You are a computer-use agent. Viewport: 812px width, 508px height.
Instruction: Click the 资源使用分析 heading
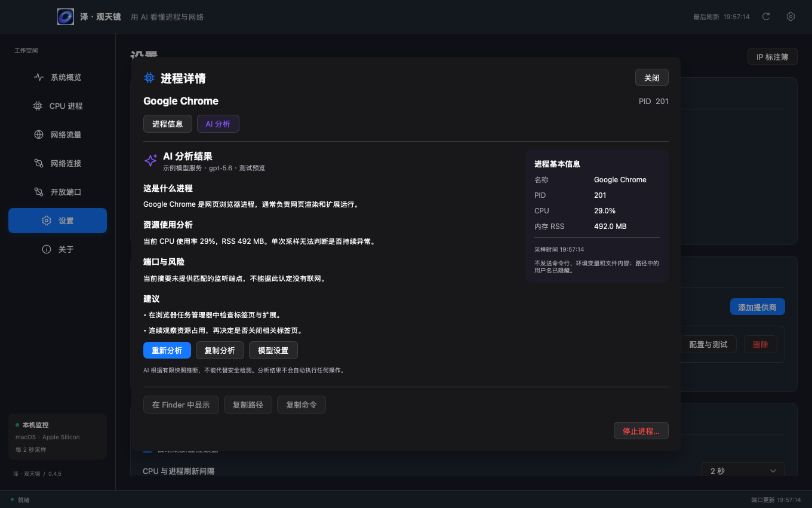(168, 225)
